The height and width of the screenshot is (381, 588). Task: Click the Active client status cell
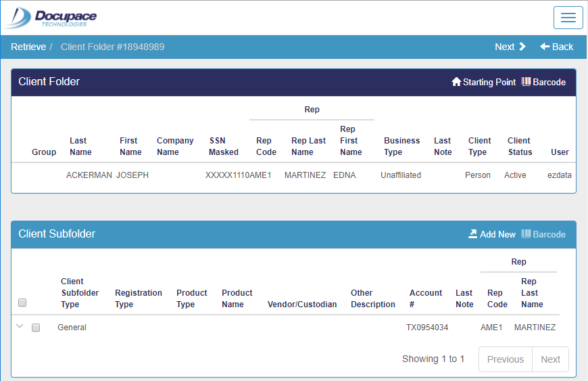[515, 175]
